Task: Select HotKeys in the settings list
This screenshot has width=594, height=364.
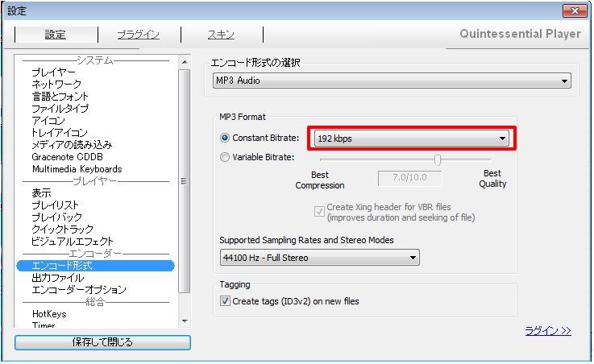Action: 49,314
